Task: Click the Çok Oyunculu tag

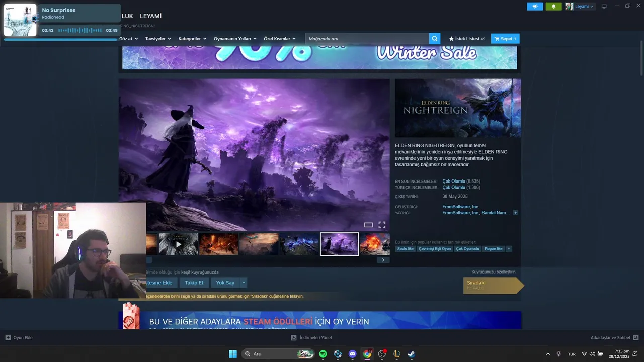Action: (467, 249)
